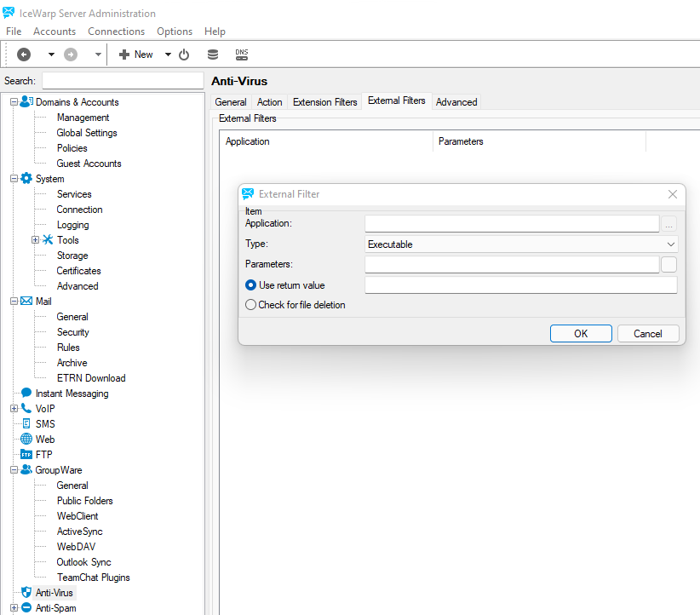Select Global Settings in the tree

point(87,133)
